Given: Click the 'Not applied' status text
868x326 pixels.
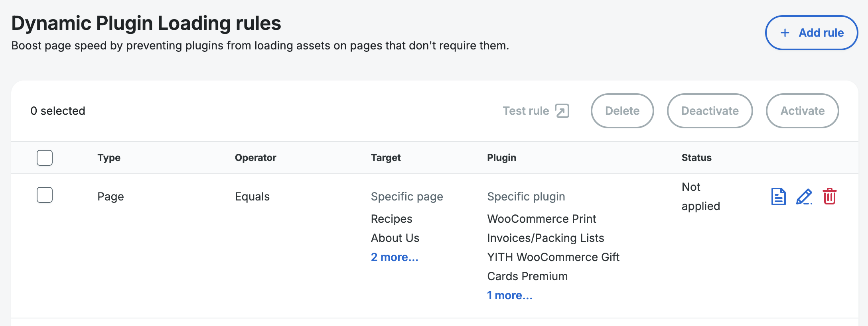Looking at the screenshot, I should 700,196.
